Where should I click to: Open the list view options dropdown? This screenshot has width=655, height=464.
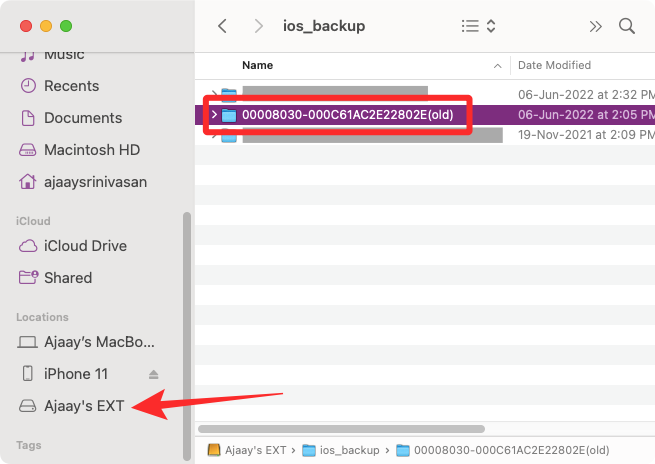479,26
